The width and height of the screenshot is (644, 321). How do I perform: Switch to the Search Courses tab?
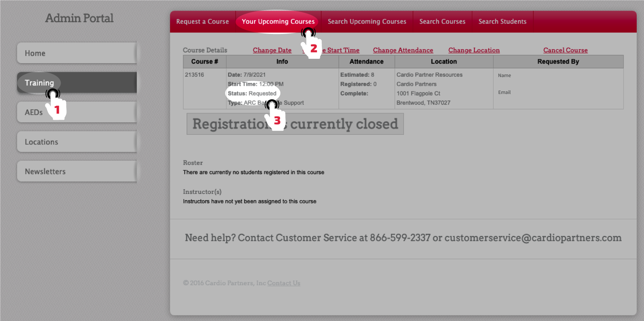click(442, 22)
